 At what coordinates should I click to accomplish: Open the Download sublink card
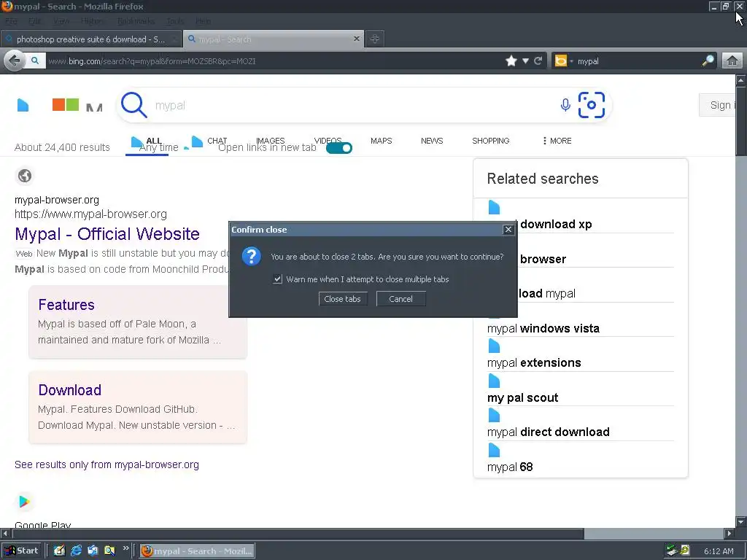(x=138, y=407)
